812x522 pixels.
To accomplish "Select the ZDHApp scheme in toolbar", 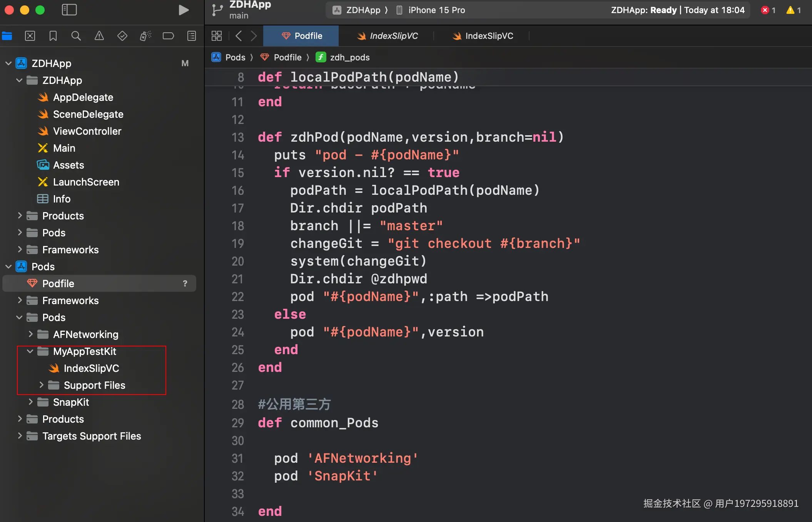I will click(x=356, y=10).
